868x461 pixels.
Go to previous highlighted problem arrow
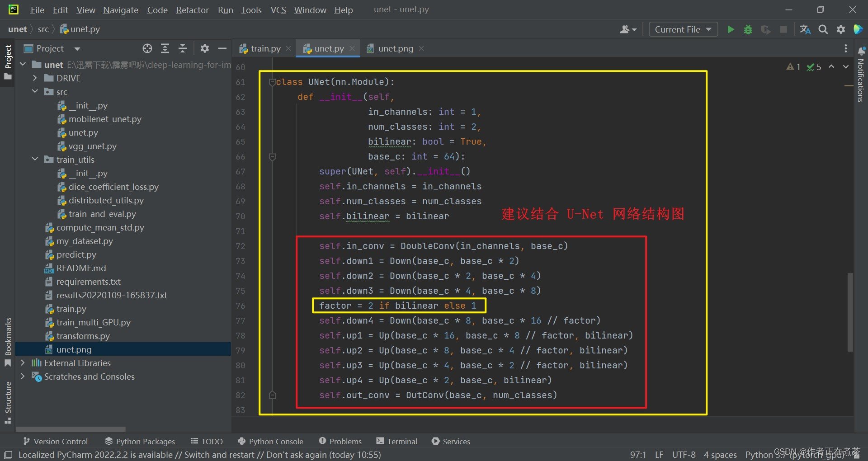point(831,67)
